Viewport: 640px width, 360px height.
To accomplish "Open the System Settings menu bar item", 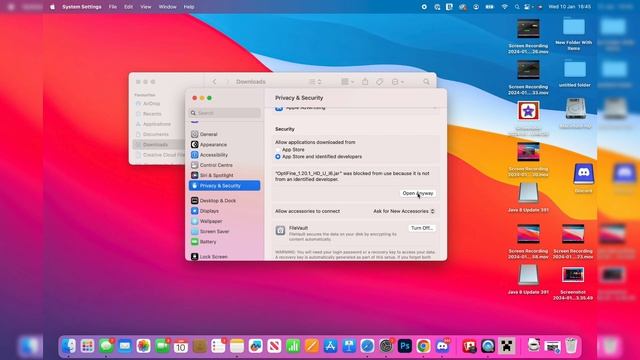I will (x=82, y=7).
